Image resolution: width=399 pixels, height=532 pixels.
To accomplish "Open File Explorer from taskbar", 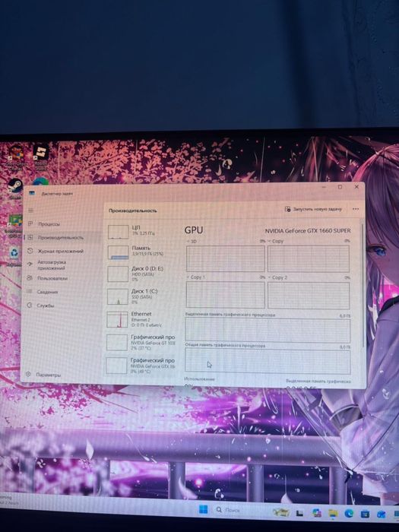I will (x=333, y=513).
